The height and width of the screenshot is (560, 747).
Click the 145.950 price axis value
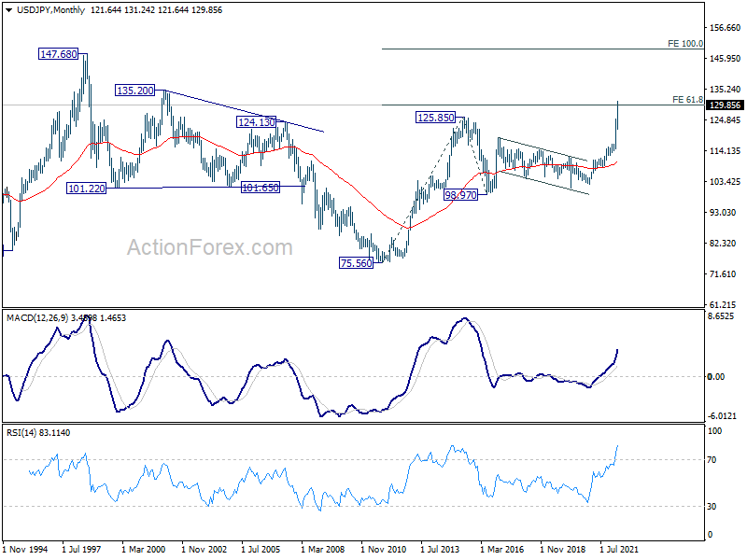pos(726,59)
